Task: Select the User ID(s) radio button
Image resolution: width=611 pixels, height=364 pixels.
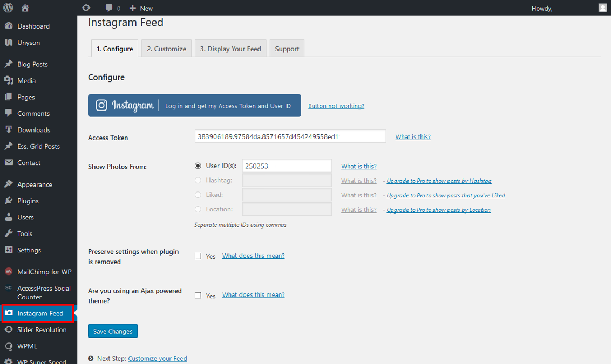Action: coord(198,166)
